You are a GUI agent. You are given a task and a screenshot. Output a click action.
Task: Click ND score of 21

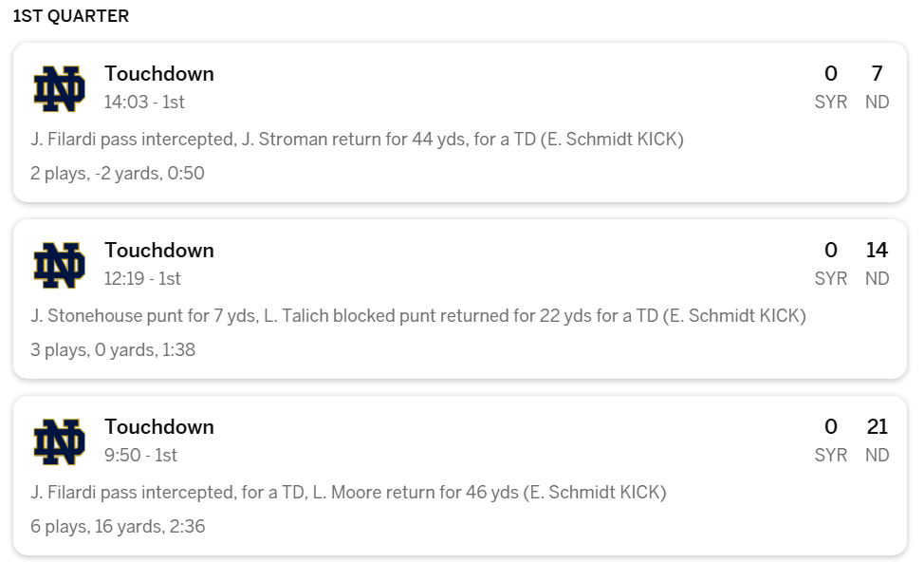(877, 427)
